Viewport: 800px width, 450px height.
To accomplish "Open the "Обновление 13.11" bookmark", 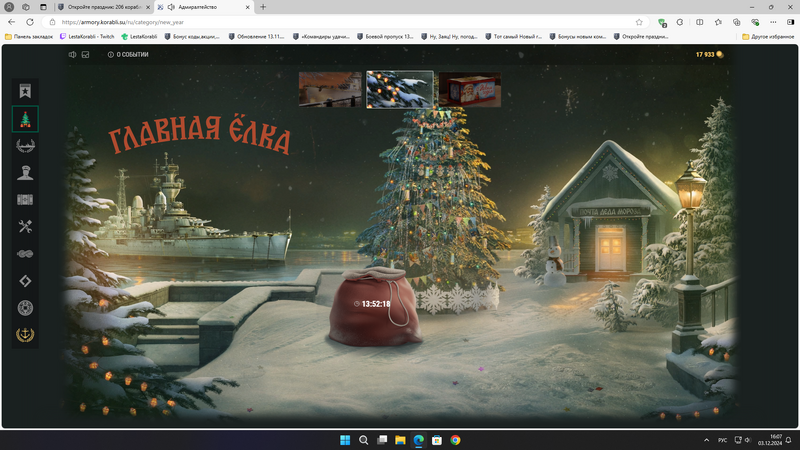I will pos(256,37).
